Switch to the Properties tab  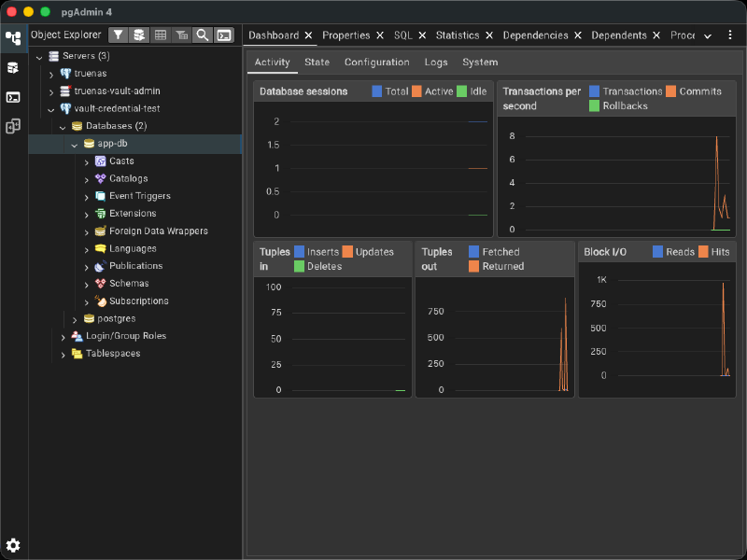tap(345, 35)
